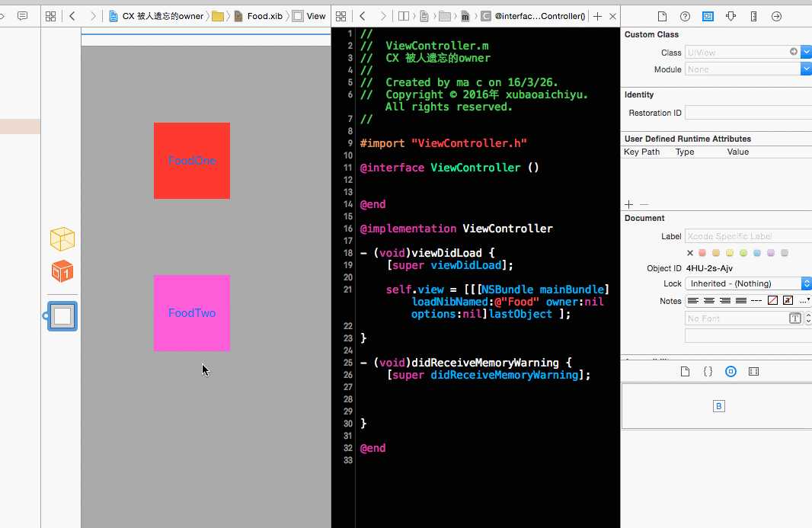Click the dashed notes alignment option
This screenshot has width=812, height=528.
point(756,300)
